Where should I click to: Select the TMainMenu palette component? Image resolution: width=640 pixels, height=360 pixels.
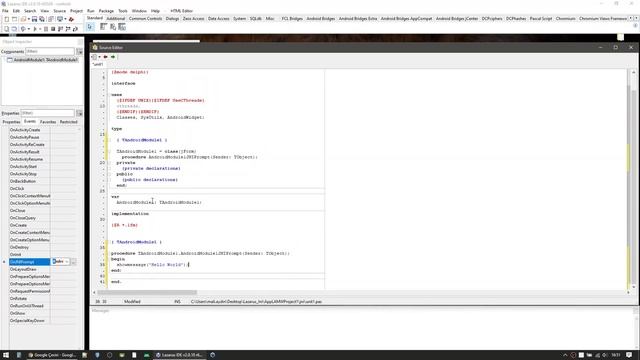(103, 27)
